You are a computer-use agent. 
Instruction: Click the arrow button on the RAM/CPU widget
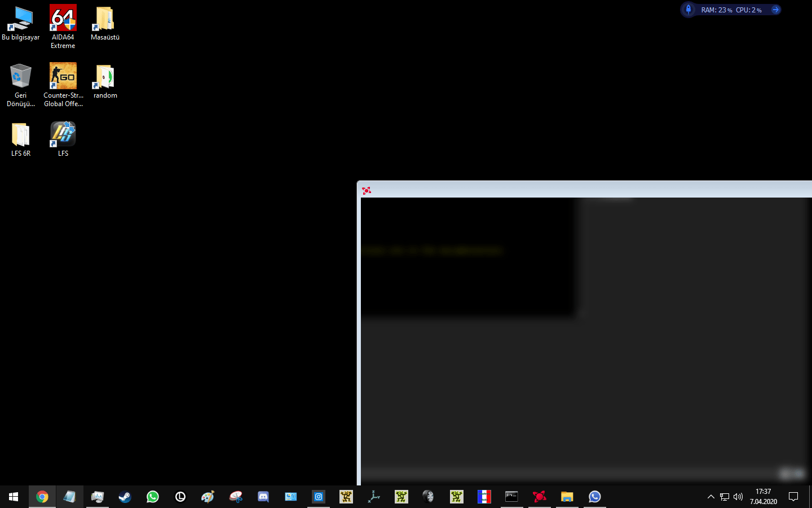[776, 10]
